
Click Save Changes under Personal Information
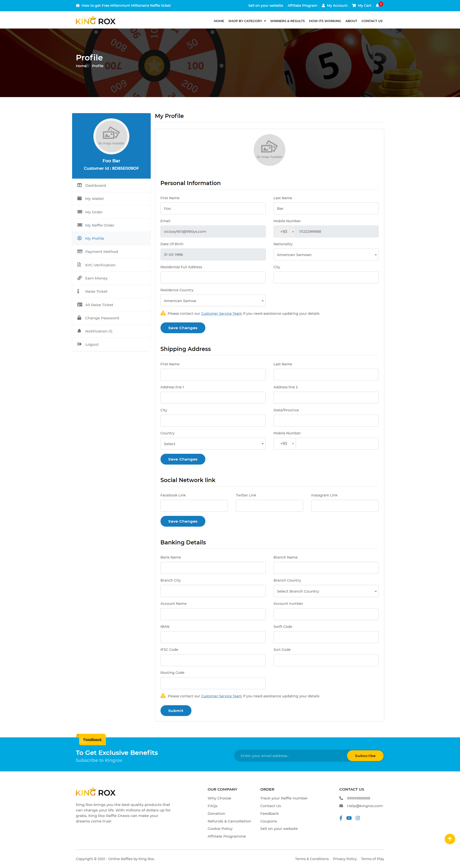[183, 328]
